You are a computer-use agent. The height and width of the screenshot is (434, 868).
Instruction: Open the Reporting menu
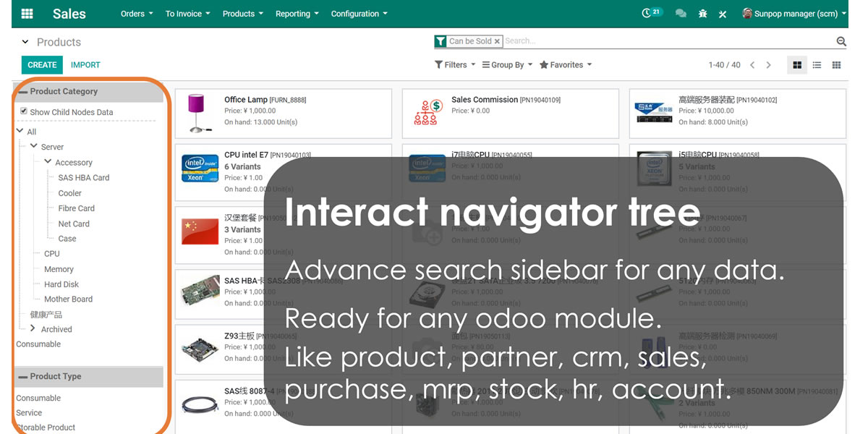point(297,14)
